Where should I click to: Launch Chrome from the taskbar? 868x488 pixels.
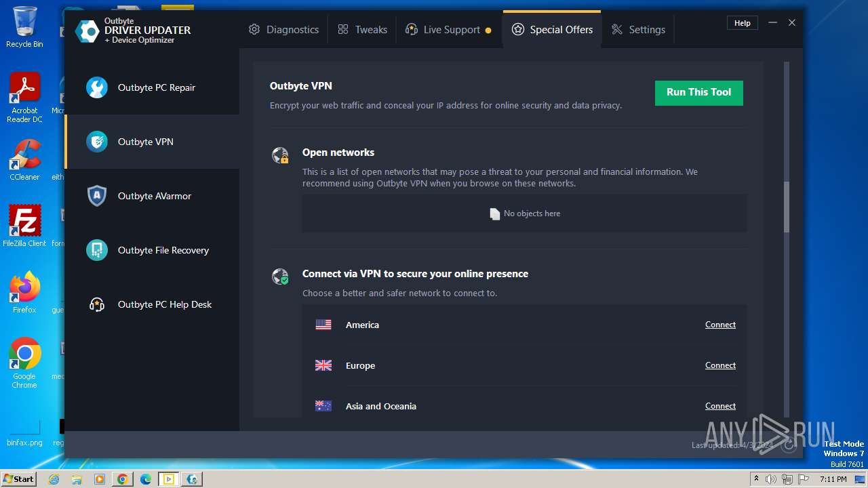pyautogui.click(x=123, y=479)
